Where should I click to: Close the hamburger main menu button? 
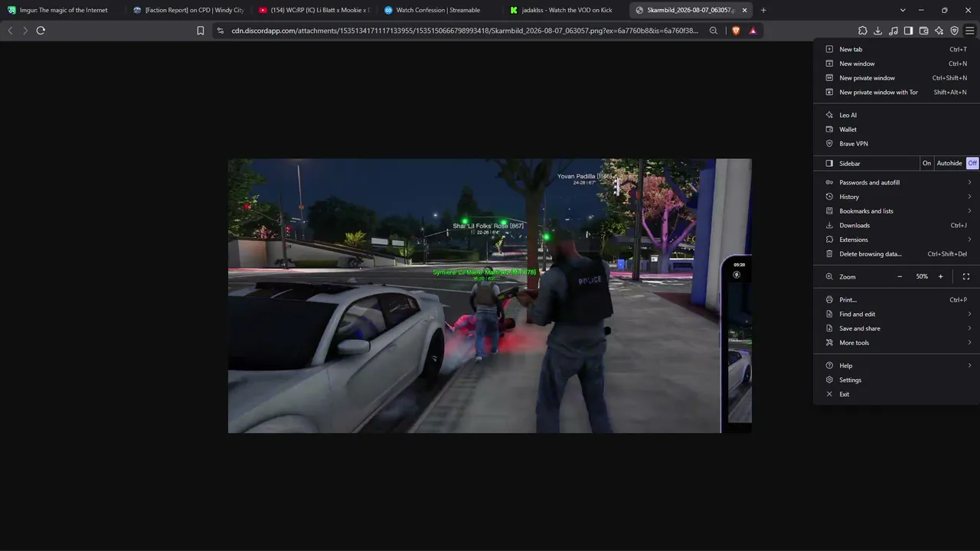(969, 31)
